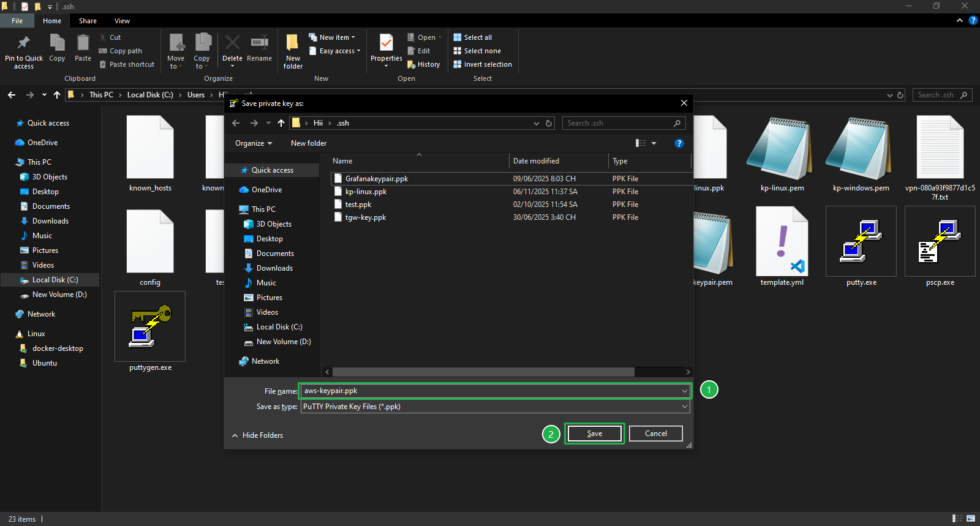Click the dialog's help icon
Screen dimensions: 980x526
[x=679, y=143]
